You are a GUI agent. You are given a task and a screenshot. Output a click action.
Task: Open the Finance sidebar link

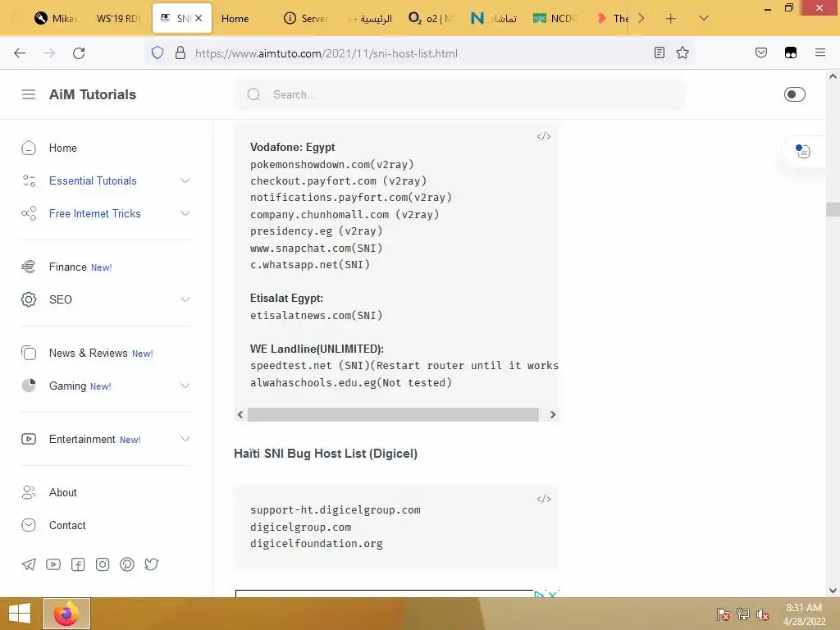click(67, 267)
